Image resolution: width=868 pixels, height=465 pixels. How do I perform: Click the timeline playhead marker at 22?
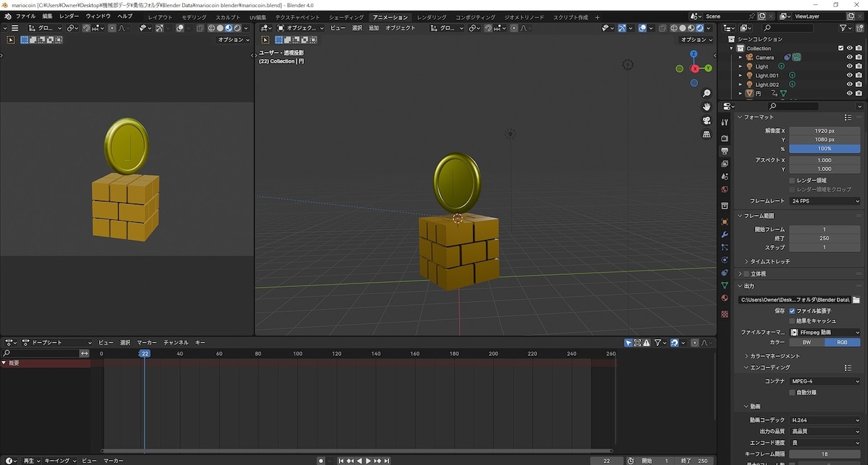pyautogui.click(x=144, y=354)
